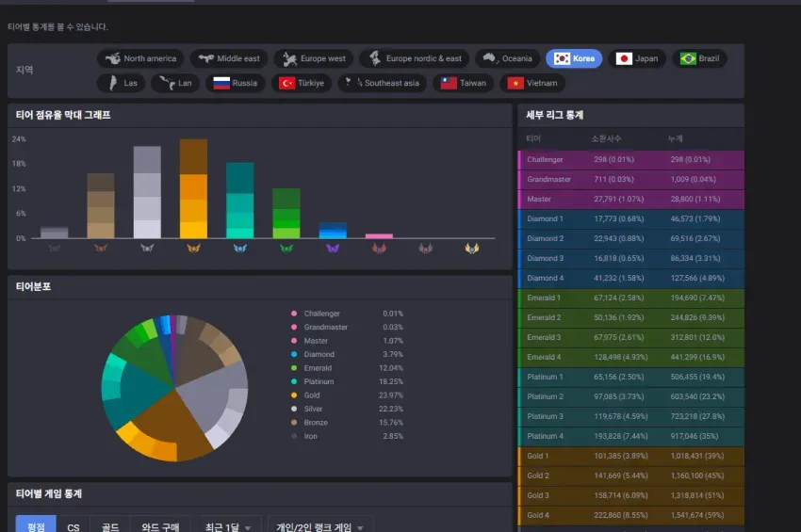This screenshot has height=532, width=801.
Task: Click the Russia flag icon
Action: (x=221, y=83)
